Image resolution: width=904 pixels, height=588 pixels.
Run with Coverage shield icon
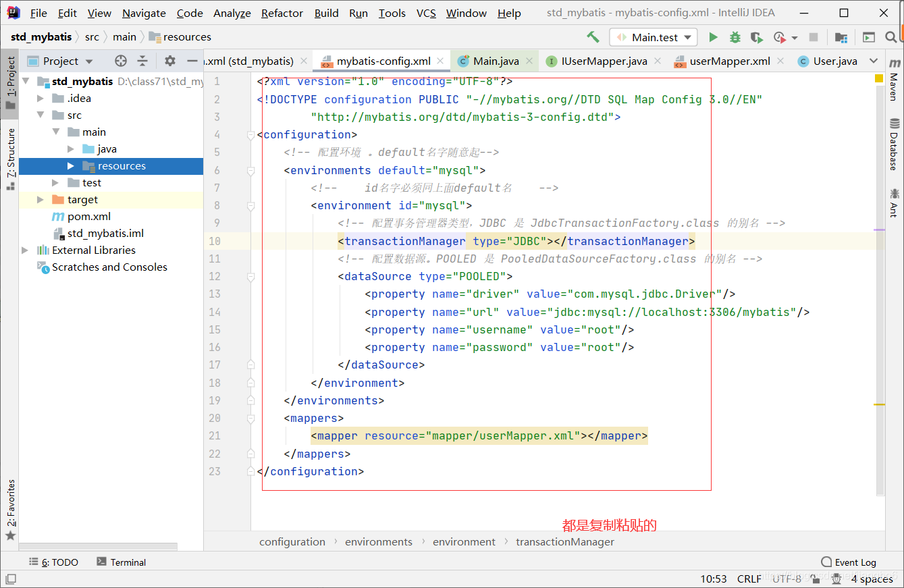pyautogui.click(x=757, y=37)
